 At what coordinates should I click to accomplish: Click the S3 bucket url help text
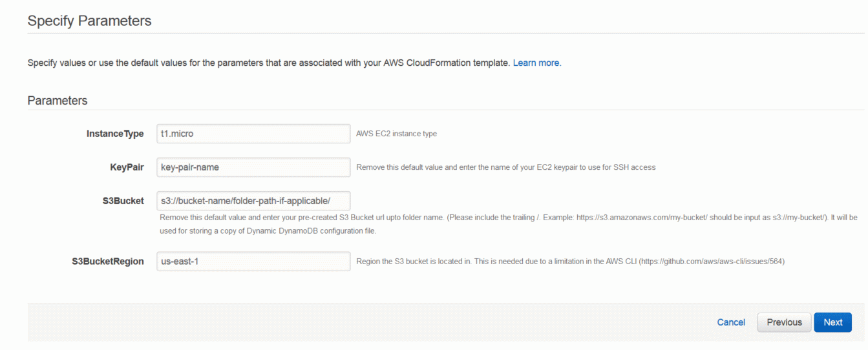(509, 224)
